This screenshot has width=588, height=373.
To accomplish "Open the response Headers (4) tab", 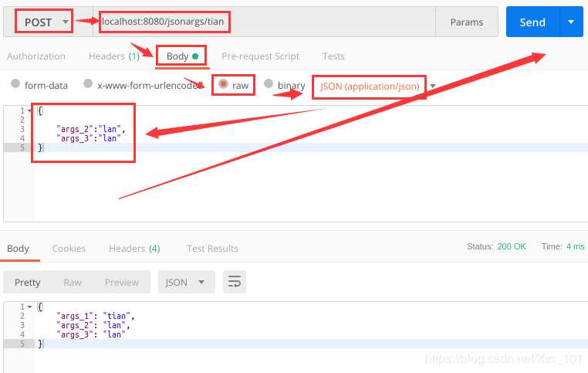I will point(134,249).
